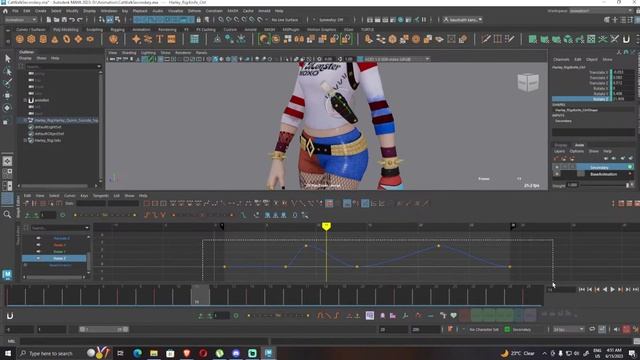
Task: Open the File menu
Action: [x=15, y=11]
